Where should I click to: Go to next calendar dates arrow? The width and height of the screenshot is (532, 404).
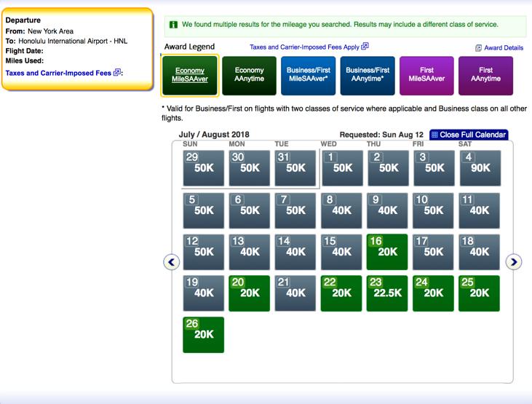[514, 262]
